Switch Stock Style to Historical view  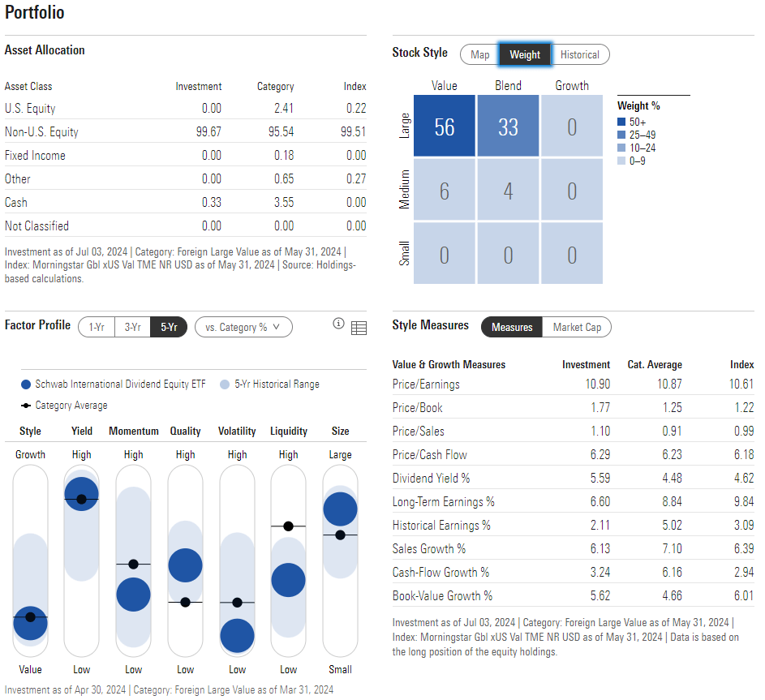click(580, 54)
